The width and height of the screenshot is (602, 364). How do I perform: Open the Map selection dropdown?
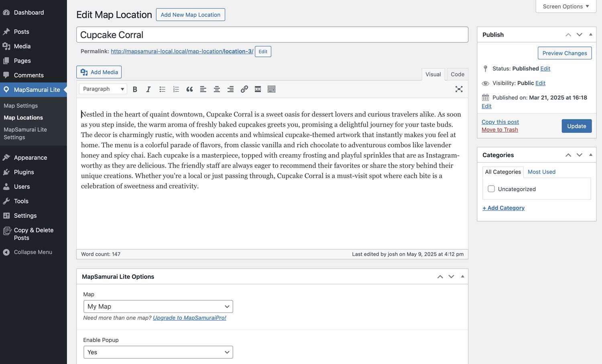(158, 306)
